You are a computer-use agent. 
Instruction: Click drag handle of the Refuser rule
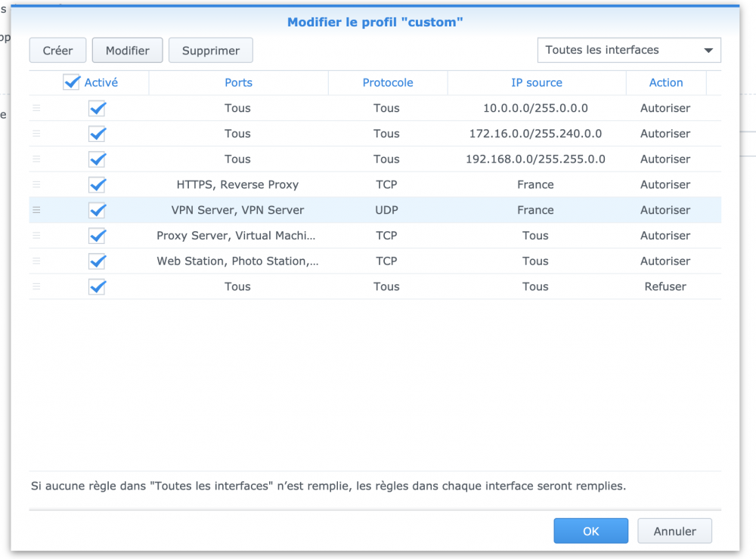(36, 287)
